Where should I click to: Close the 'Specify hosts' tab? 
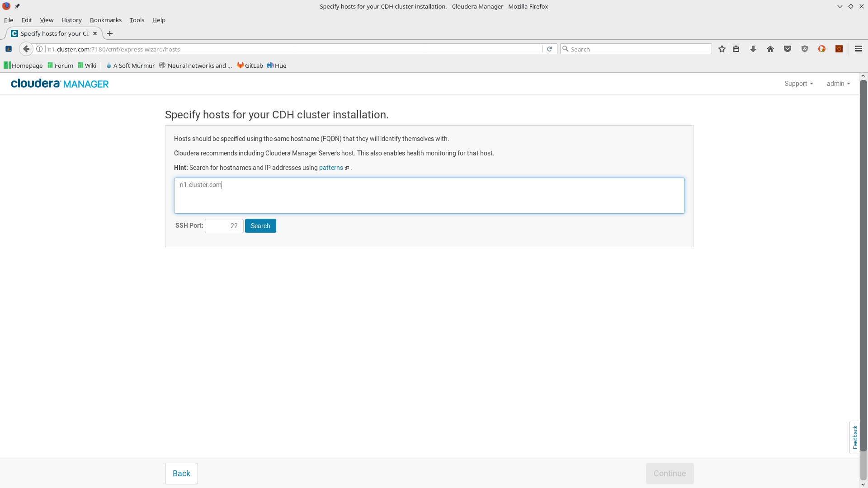tap(95, 33)
